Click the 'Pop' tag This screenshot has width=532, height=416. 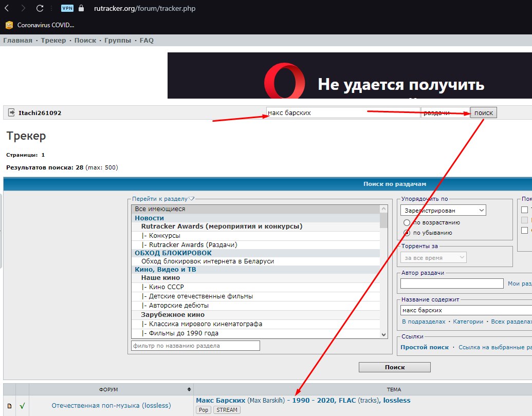coord(204,410)
